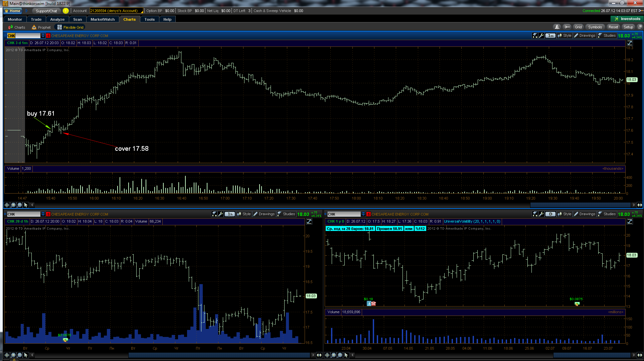Zoom in on the 1h chart
The image size is (644, 361).
[x=13, y=355]
